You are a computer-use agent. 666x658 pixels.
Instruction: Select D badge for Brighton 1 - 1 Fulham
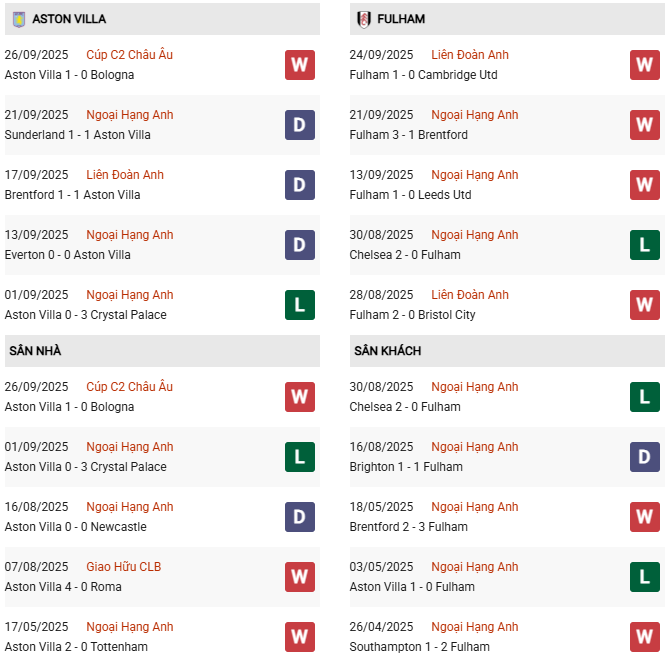tap(644, 457)
